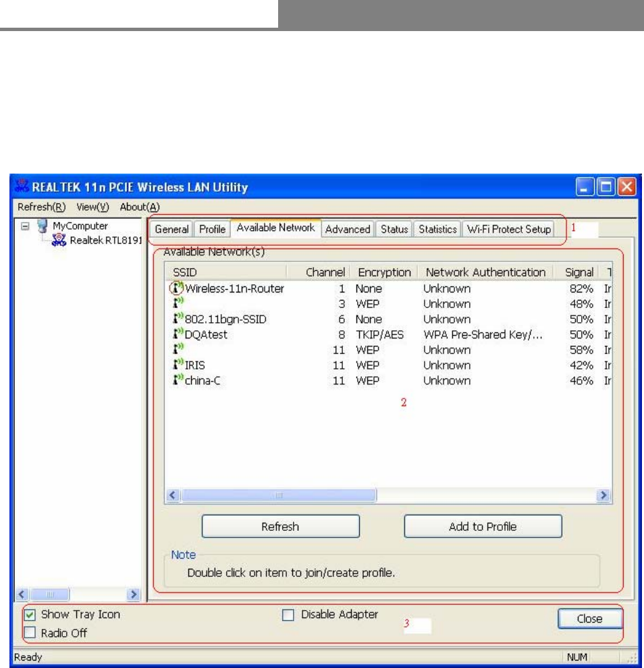The height and width of the screenshot is (668, 644).
Task: Click the network list horizontal scrollbar thumb
Action: pyautogui.click(x=279, y=495)
